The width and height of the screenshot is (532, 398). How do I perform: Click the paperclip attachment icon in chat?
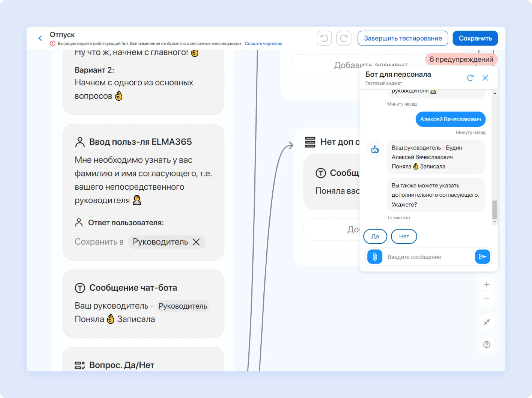coord(375,256)
